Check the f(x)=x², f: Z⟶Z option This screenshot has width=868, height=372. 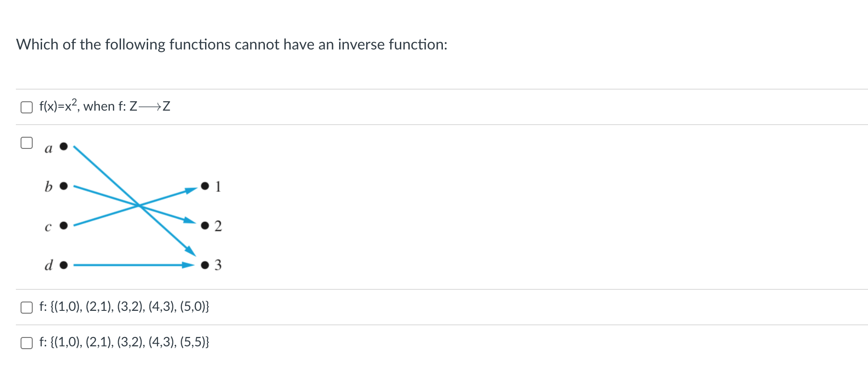[x=26, y=107]
